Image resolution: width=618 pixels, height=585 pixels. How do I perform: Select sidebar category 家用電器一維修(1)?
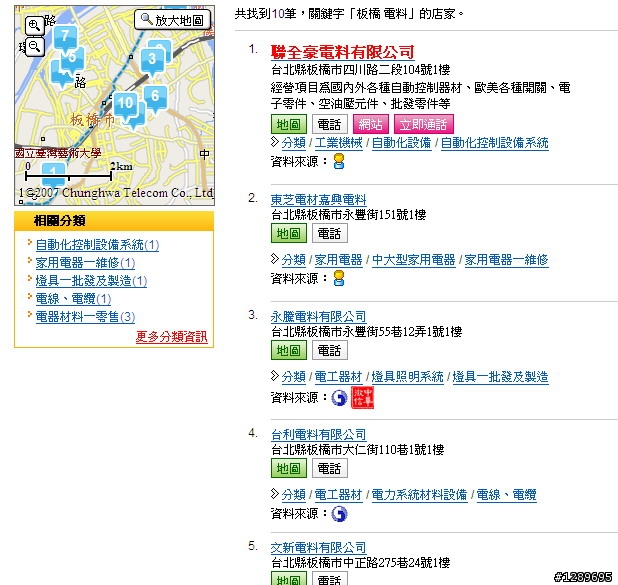click(86, 263)
